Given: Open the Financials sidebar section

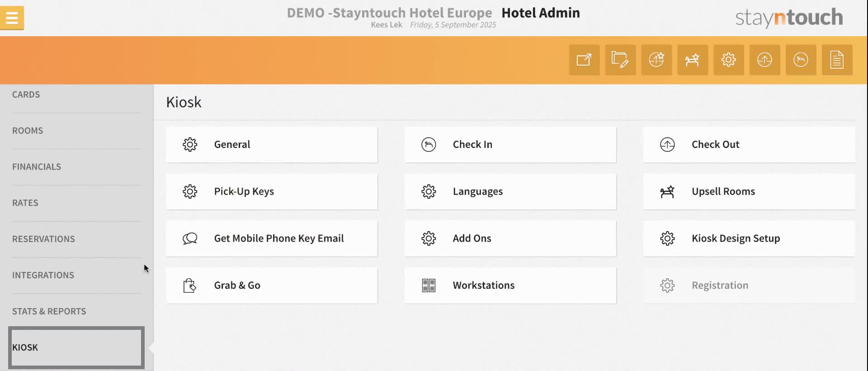Looking at the screenshot, I should [x=76, y=167].
